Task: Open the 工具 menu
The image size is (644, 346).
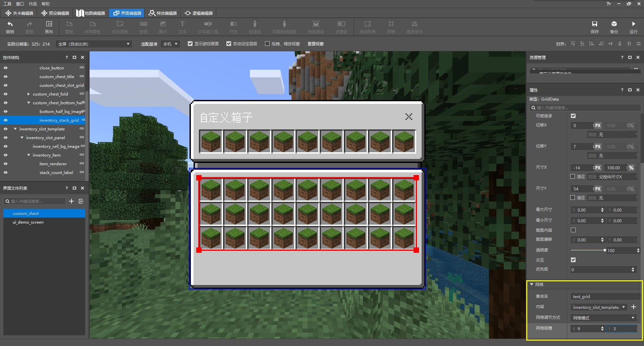Action: click(x=7, y=4)
